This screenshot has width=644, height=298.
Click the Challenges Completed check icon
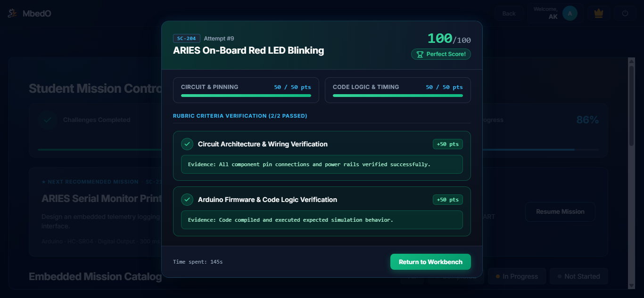point(48,120)
